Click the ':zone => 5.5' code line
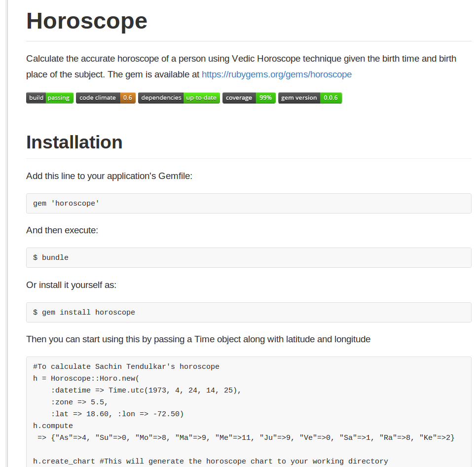The width and height of the screenshot is (476, 467). click(79, 402)
